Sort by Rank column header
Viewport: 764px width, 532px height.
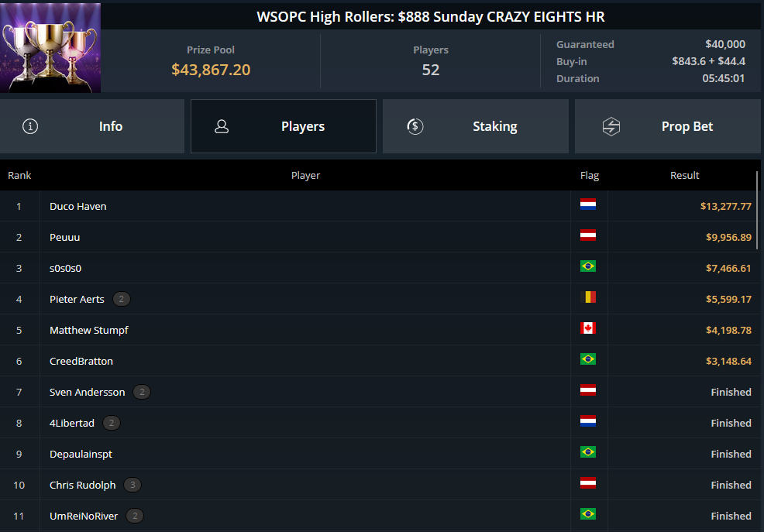click(x=19, y=175)
